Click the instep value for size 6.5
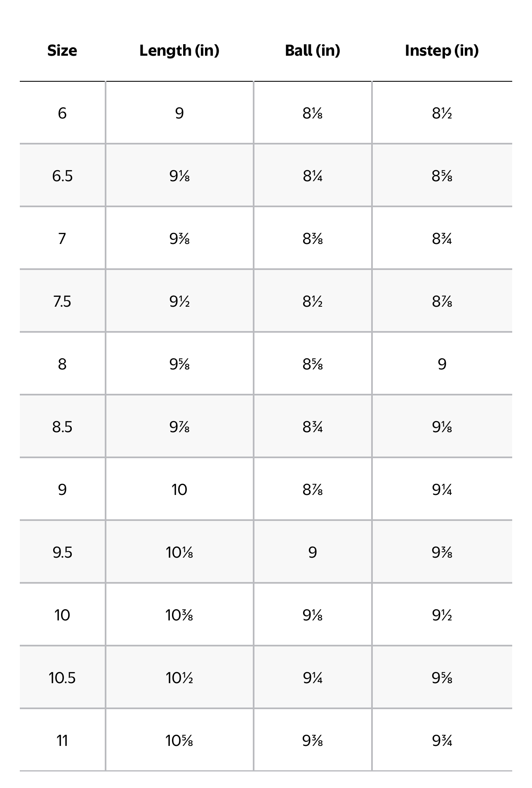The image size is (532, 788). pos(442,176)
